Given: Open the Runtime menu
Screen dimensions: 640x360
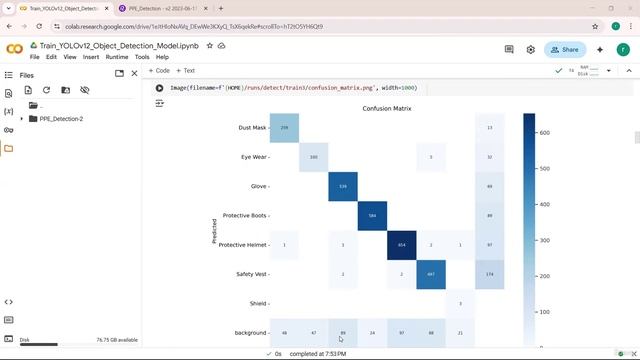Looking at the screenshot, I should 117,57.
